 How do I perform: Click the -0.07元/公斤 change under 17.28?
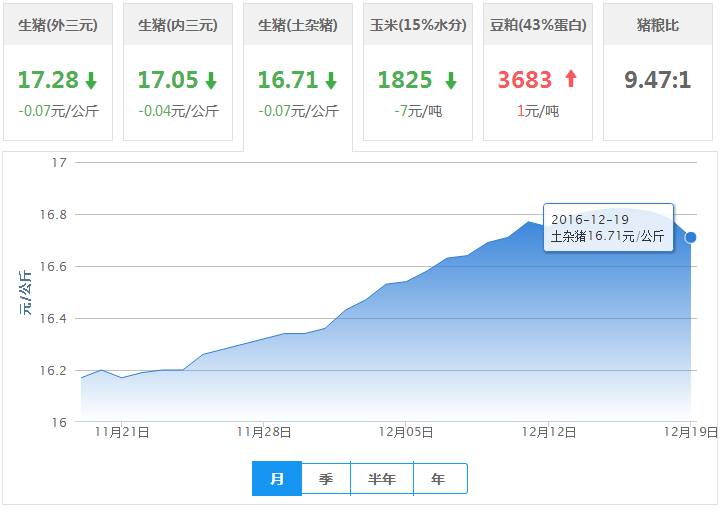[59, 111]
